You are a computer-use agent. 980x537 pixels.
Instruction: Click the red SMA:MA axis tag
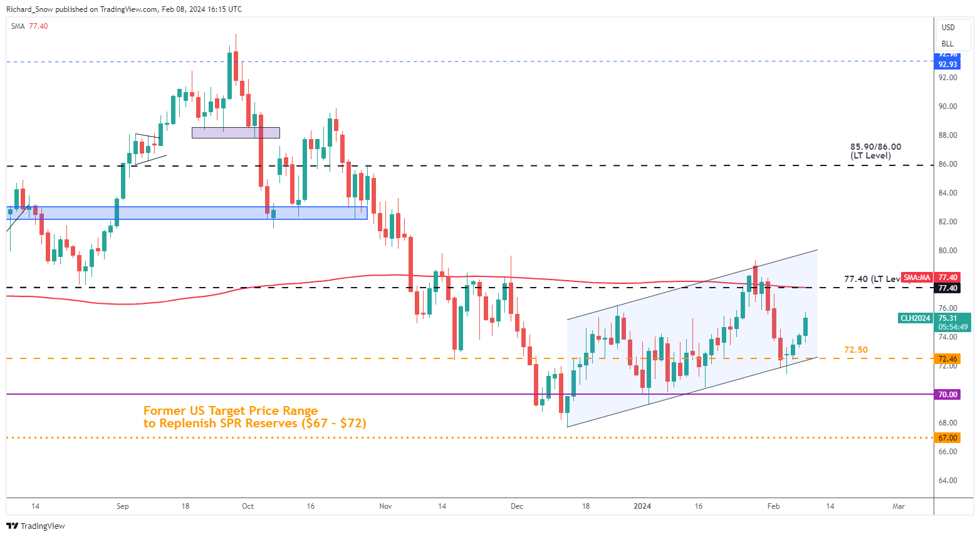[x=917, y=278]
